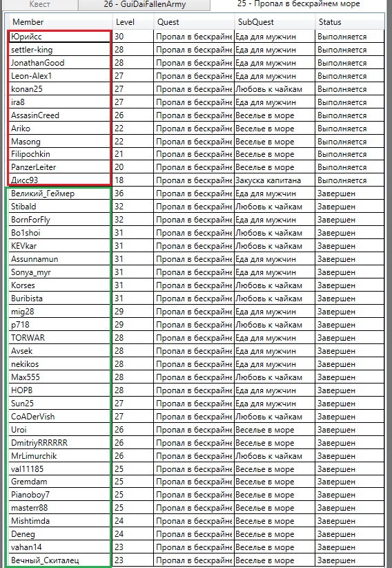Click Закуска капитана subquest of Дисс93
This screenshot has height=568, width=392.
(275, 180)
